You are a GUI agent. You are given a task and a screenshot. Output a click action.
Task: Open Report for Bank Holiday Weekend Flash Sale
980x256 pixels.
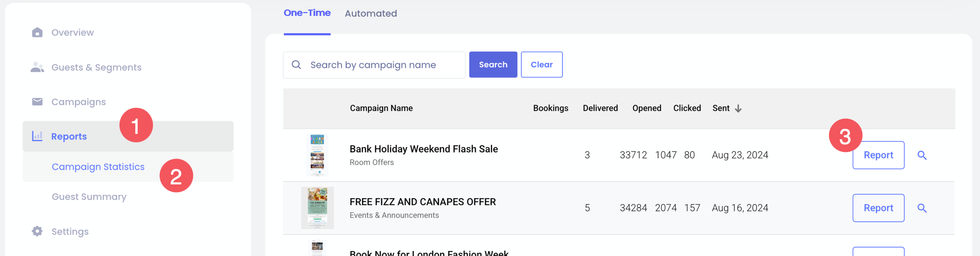(878, 155)
